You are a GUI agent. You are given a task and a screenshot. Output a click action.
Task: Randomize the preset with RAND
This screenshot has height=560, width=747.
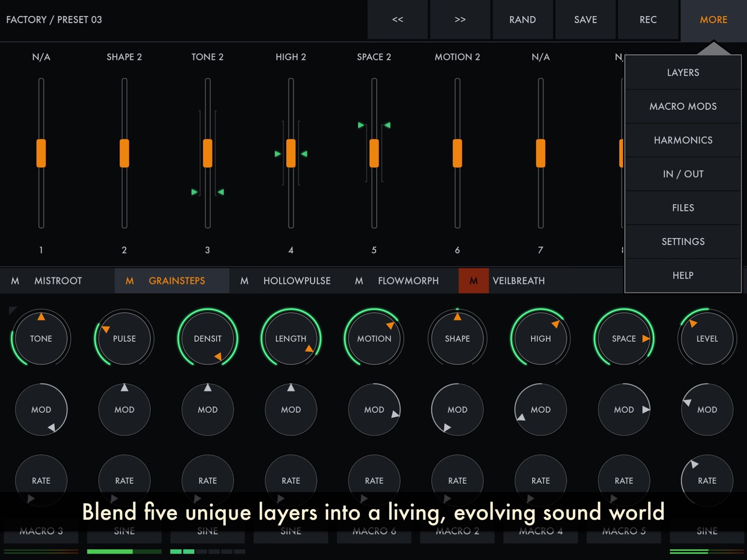point(522,20)
